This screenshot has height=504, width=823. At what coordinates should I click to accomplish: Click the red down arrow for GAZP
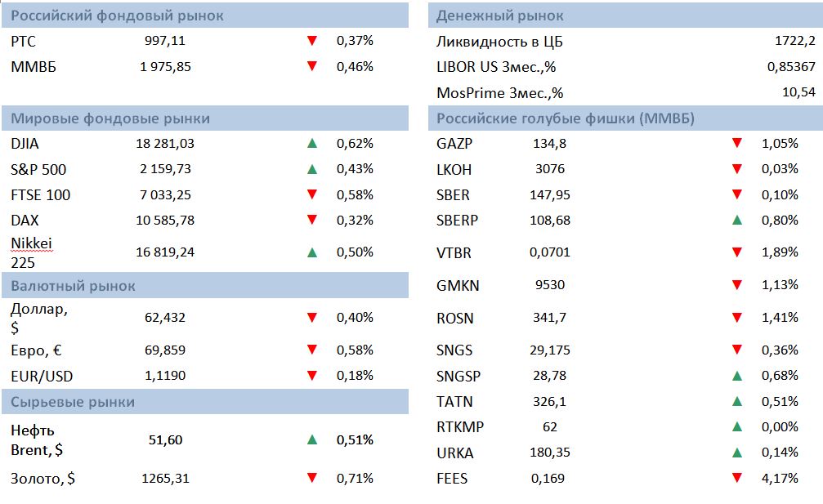[x=737, y=144]
